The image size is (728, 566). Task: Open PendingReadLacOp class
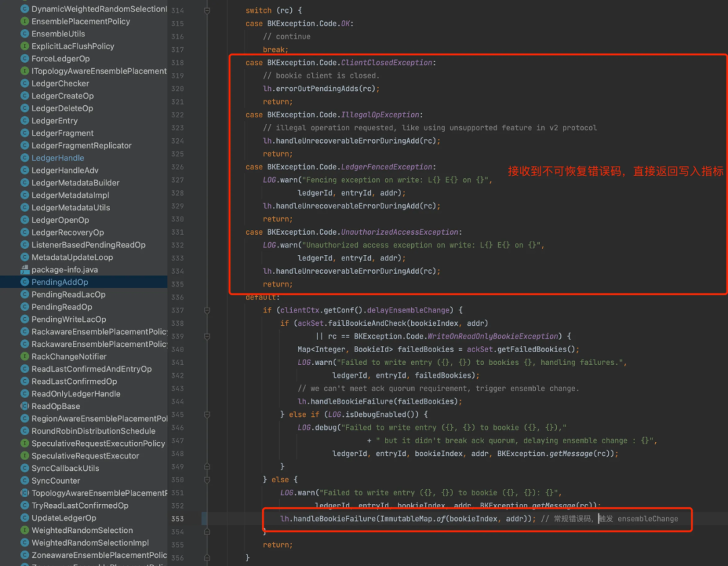pyautogui.click(x=68, y=295)
